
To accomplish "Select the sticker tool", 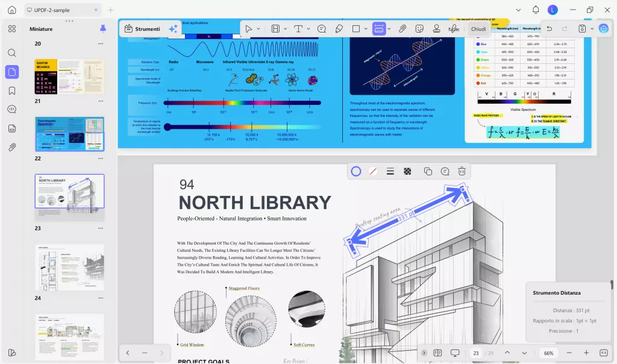I will point(419,29).
